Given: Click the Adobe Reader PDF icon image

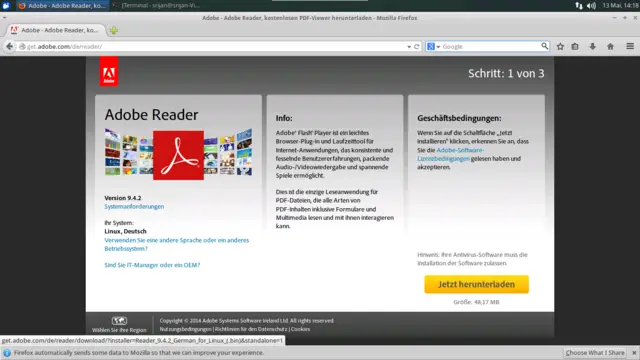Looking at the screenshot, I should pyautogui.click(x=178, y=155).
